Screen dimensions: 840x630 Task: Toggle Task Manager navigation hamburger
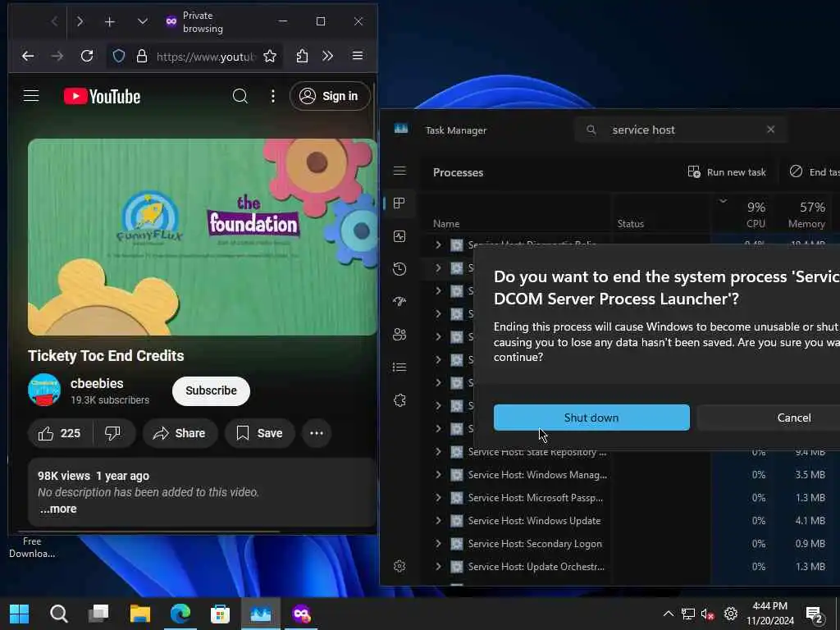coord(399,171)
